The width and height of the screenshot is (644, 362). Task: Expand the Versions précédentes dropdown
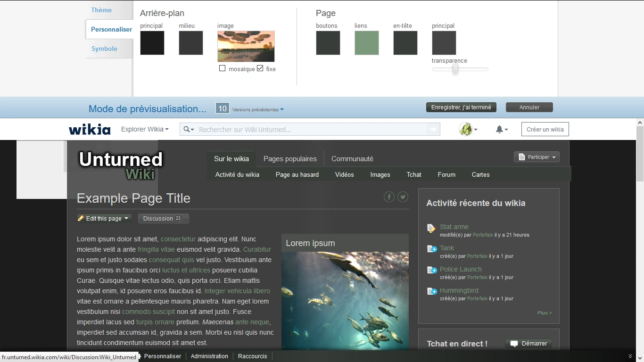[258, 110]
